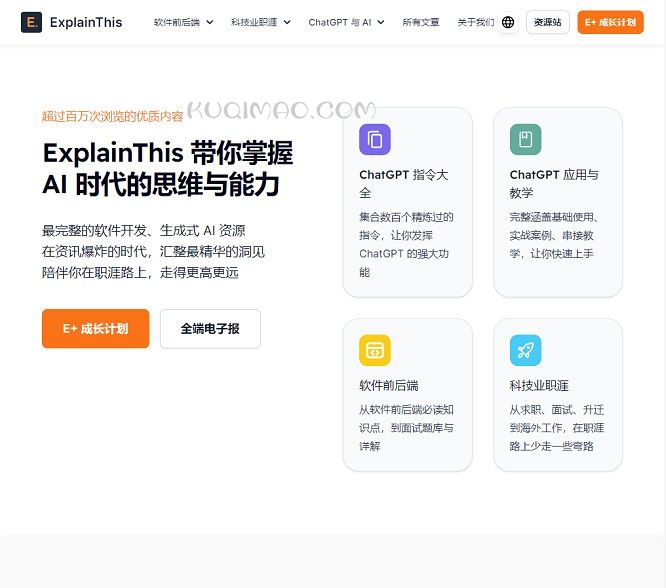This screenshot has width=666, height=588.
Task: Expand the chevron beside 软件前后端
Action: point(210,22)
